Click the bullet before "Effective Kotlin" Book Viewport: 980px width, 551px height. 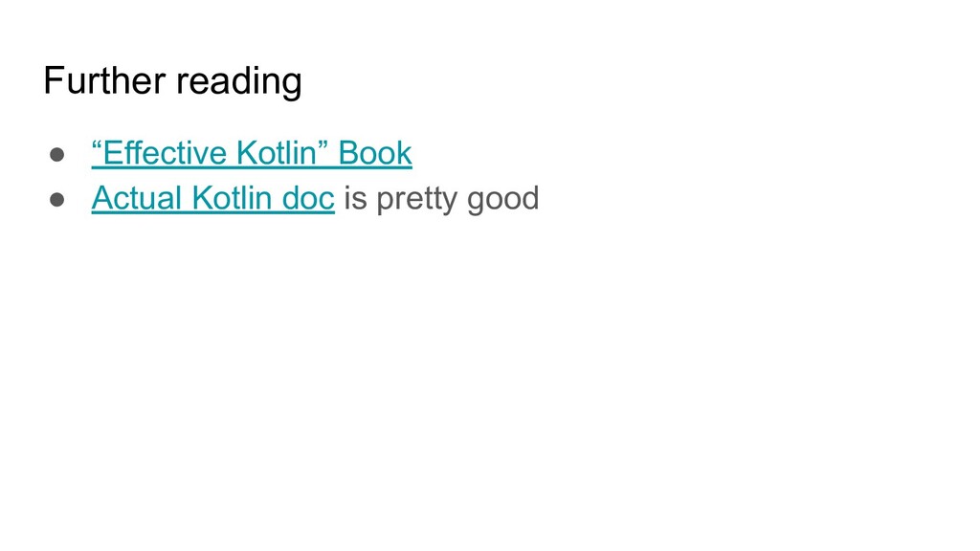[56, 154]
